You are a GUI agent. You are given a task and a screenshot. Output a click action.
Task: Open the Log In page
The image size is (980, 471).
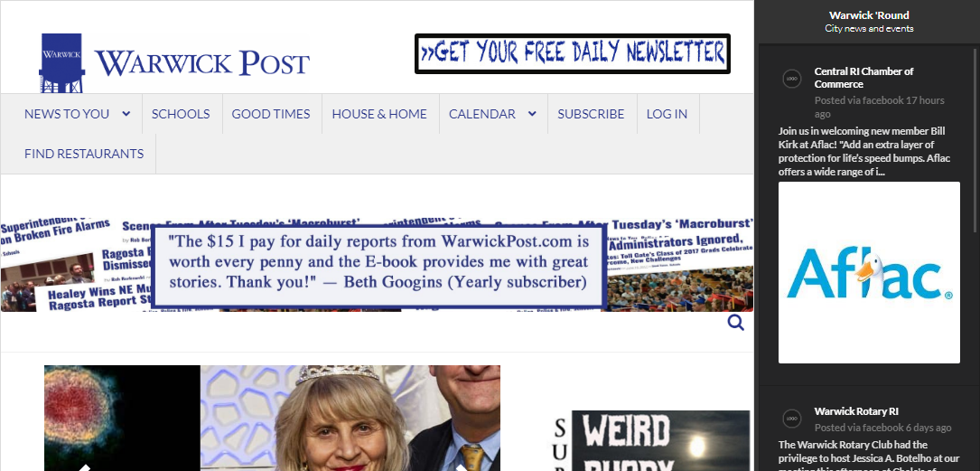667,114
